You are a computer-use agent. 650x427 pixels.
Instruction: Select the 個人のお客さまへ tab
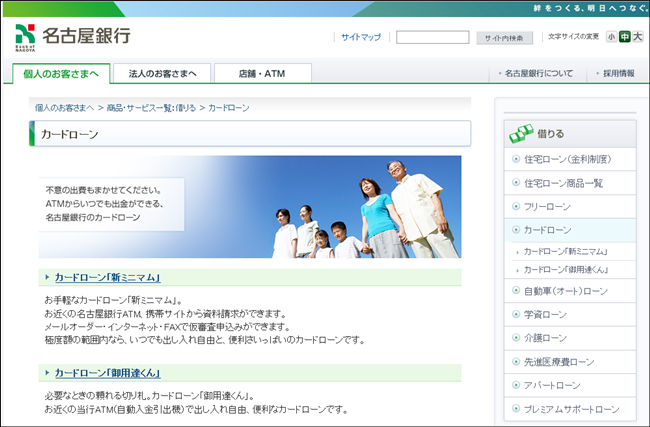coord(61,74)
